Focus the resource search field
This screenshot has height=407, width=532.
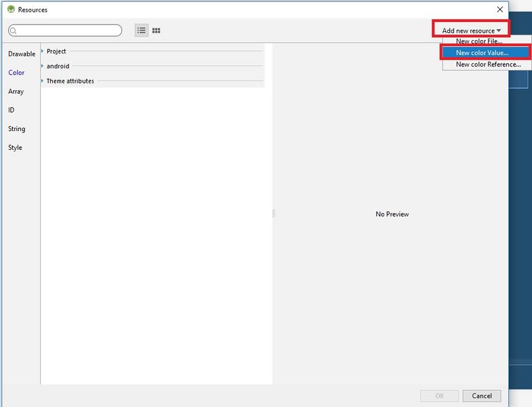pyautogui.click(x=65, y=31)
